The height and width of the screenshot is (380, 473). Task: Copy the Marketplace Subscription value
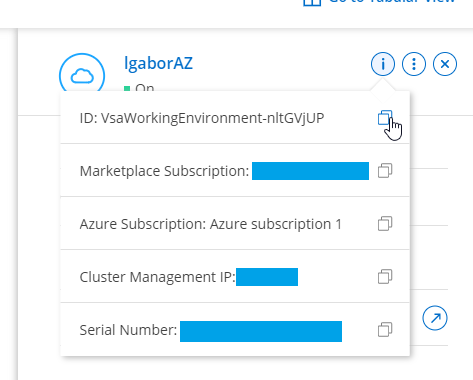tap(385, 171)
